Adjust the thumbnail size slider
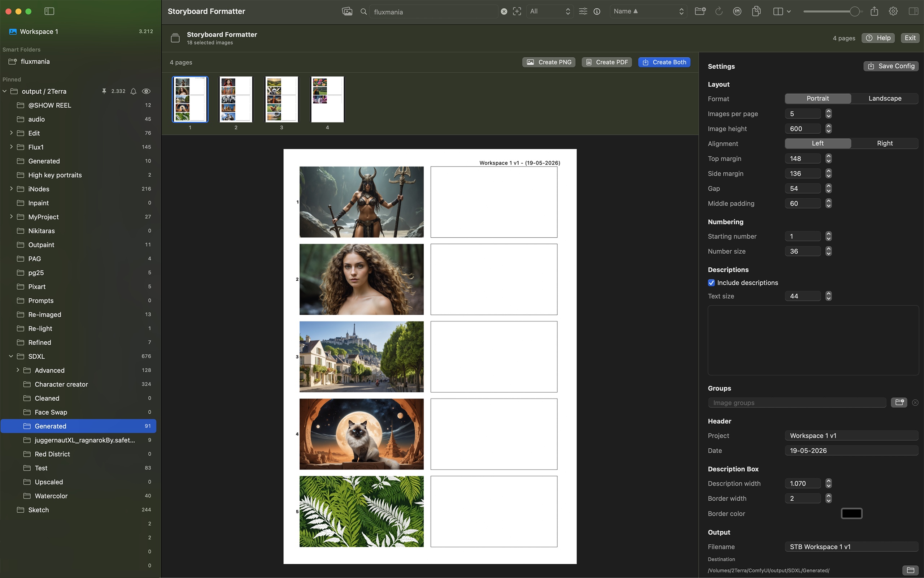Screen dimensions: 924x578 pos(854,12)
